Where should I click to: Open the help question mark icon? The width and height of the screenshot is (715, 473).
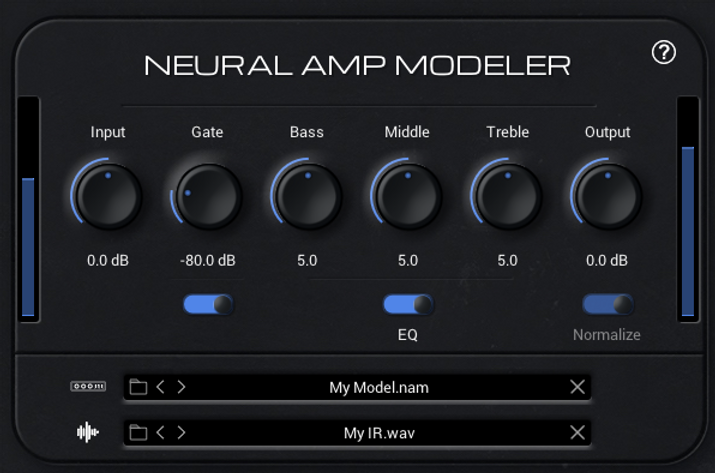(664, 53)
